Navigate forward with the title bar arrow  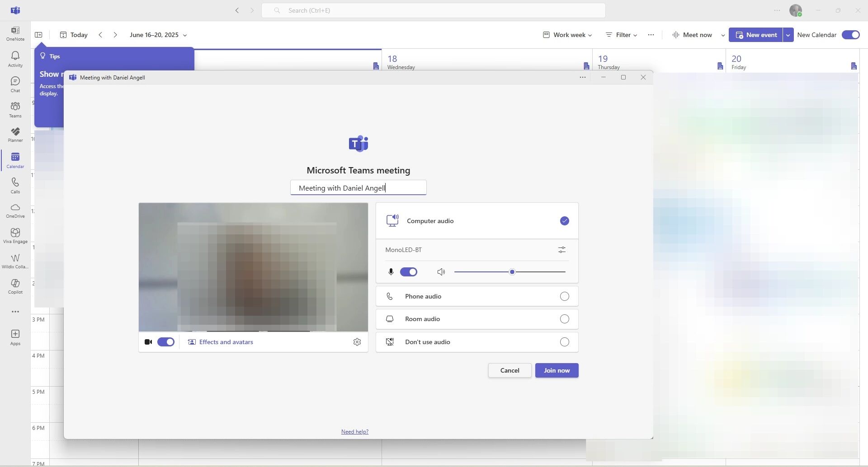tap(252, 10)
